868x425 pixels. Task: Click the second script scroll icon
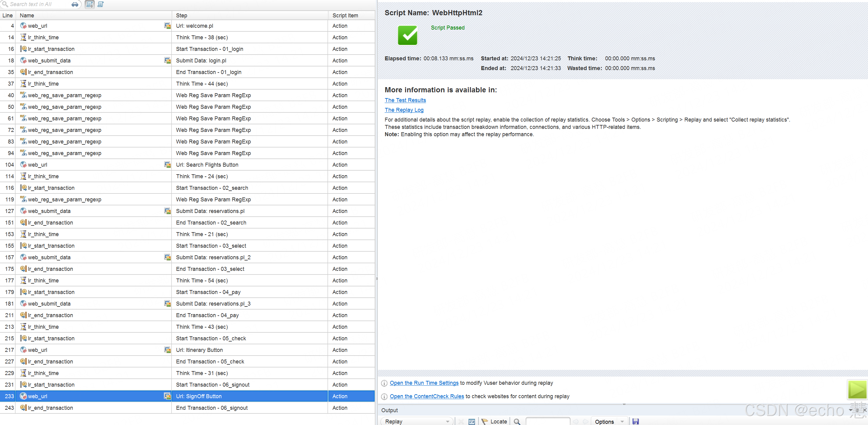[x=101, y=4]
